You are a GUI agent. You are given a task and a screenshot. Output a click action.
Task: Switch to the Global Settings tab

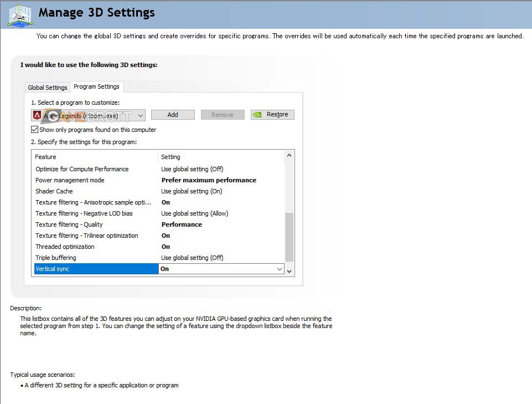click(x=48, y=88)
